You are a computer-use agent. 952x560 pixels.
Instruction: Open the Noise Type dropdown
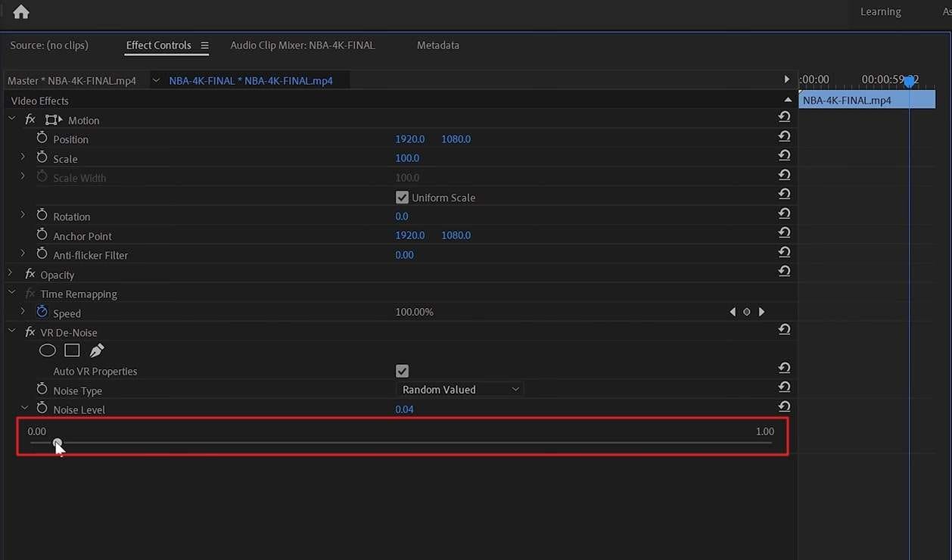pyautogui.click(x=459, y=390)
